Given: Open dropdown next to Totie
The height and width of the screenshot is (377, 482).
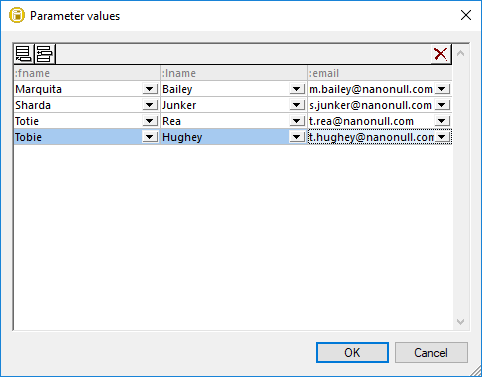Looking at the screenshot, I should pos(150,121).
